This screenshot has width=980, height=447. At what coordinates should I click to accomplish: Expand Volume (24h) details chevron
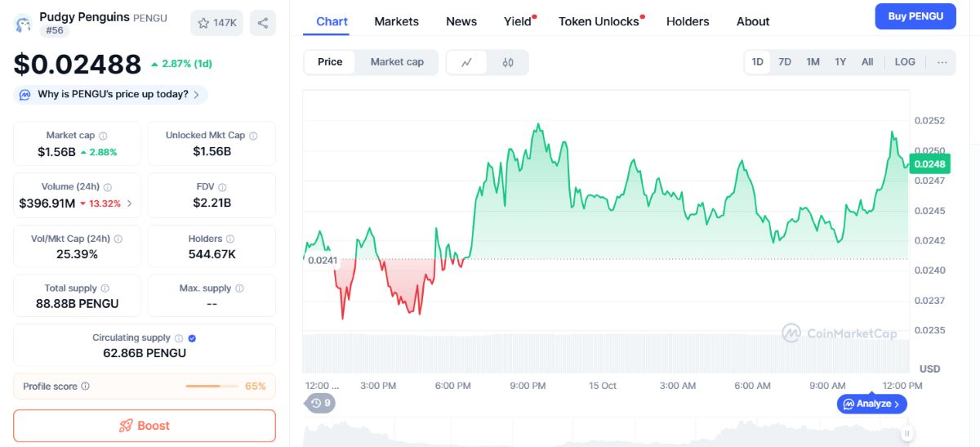tap(129, 203)
